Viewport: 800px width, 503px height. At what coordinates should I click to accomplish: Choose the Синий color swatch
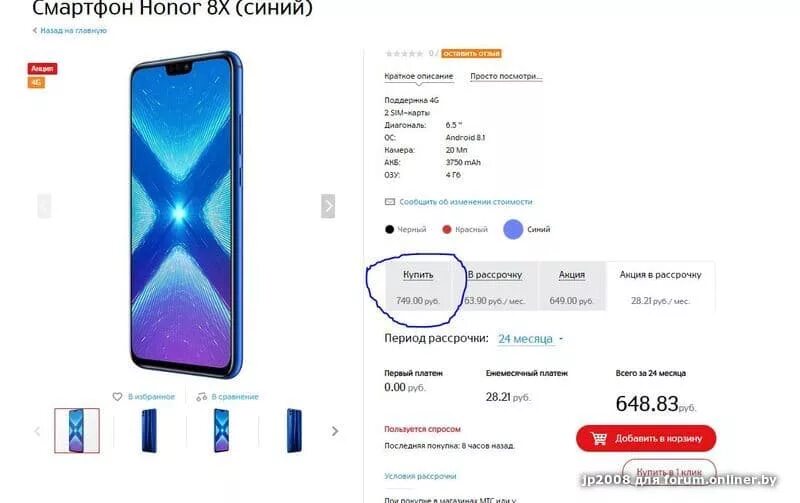coord(513,230)
